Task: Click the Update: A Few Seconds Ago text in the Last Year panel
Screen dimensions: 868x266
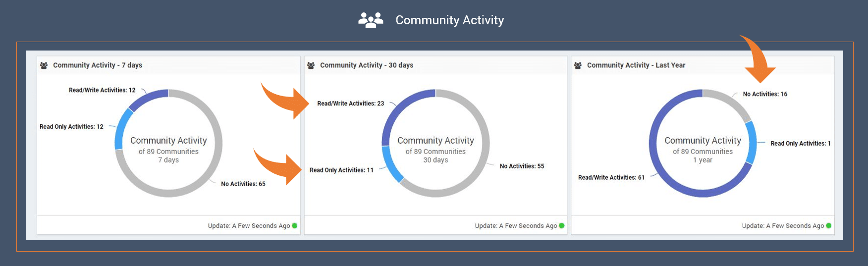Action: pos(783,226)
